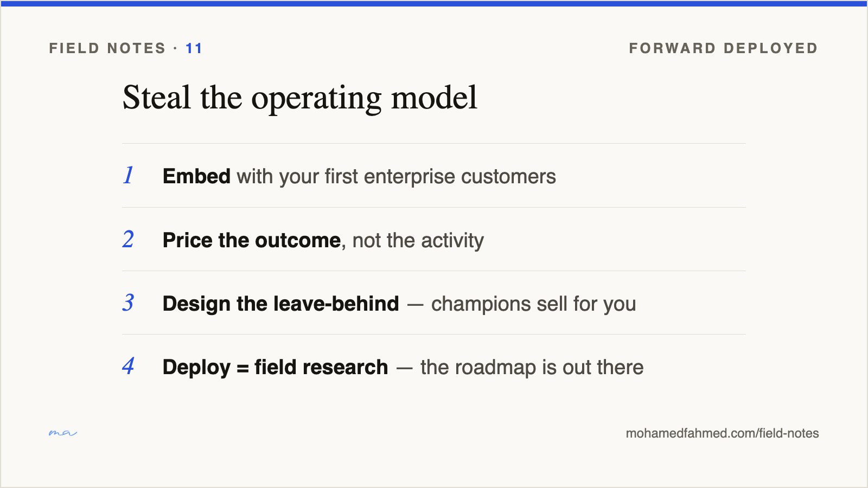
Task: Open the mohamedfahmed.com/field-notes link
Action: point(722,433)
